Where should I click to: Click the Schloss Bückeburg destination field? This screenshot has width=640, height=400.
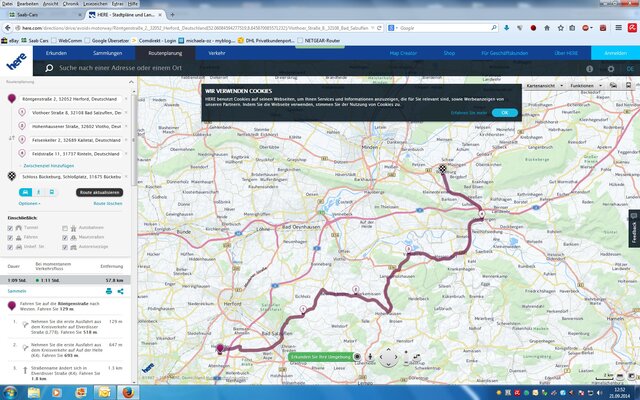(x=71, y=177)
